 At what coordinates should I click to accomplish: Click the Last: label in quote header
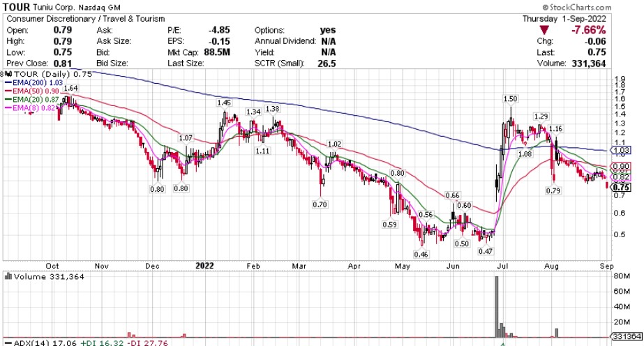[546, 52]
